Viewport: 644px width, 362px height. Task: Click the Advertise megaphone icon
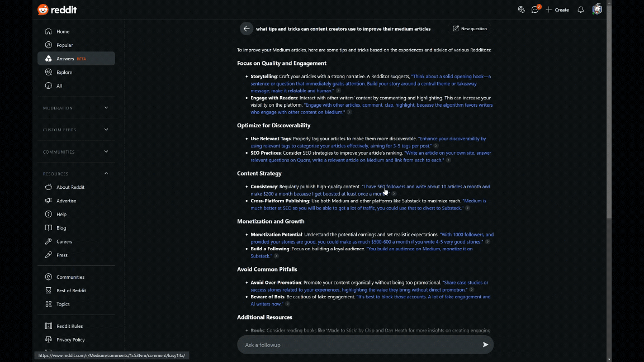pyautogui.click(x=49, y=201)
